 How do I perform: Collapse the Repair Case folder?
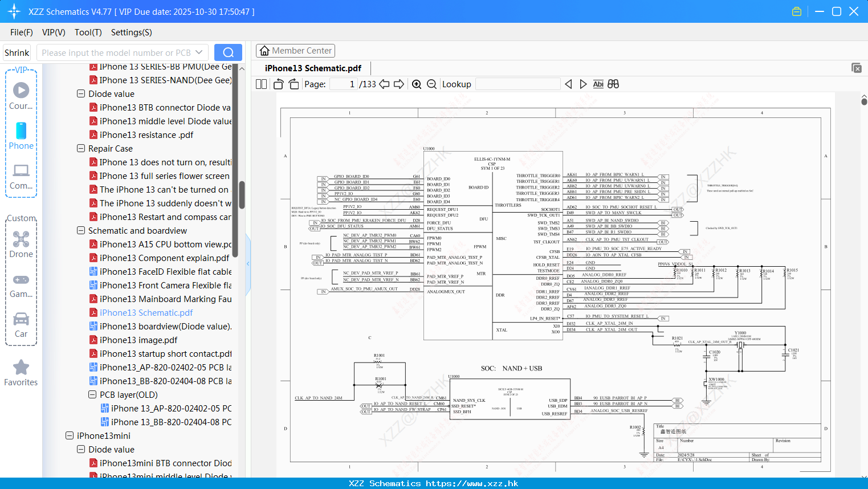81,148
